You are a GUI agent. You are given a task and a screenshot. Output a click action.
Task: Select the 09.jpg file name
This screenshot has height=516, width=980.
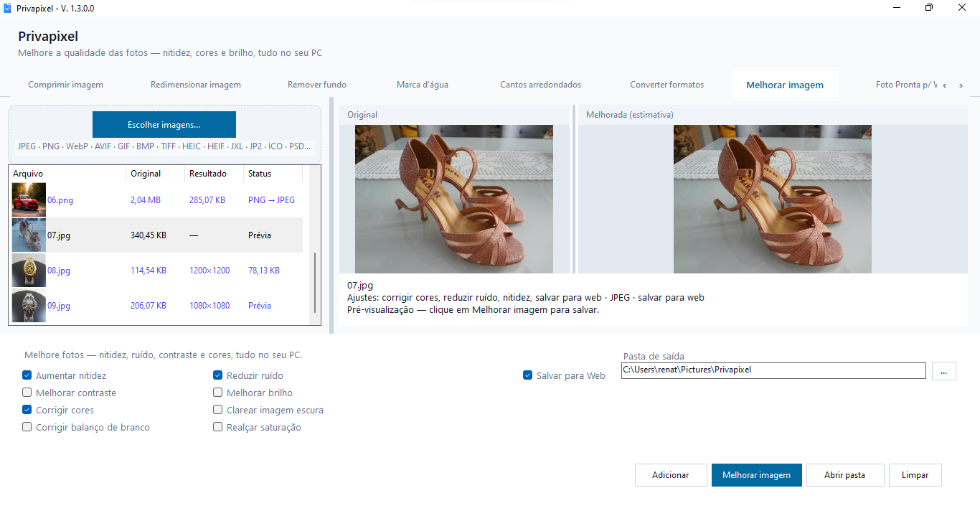[59, 306]
